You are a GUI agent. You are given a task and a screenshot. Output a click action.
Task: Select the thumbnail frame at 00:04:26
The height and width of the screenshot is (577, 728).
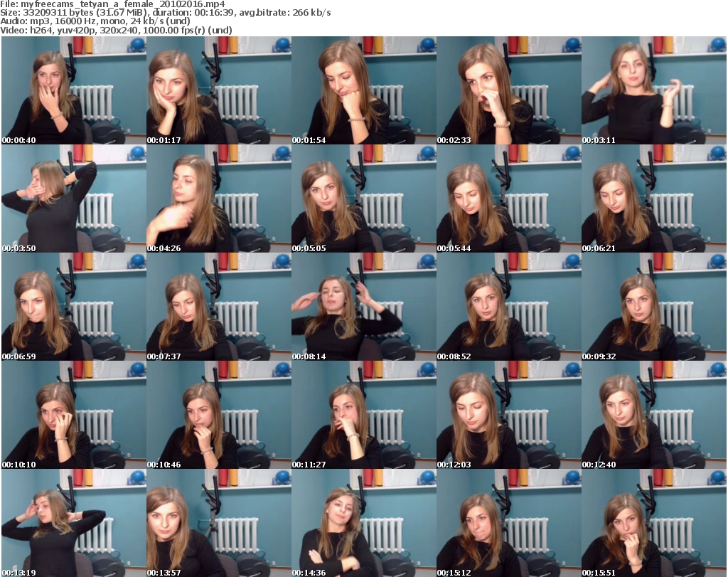[x=219, y=198]
